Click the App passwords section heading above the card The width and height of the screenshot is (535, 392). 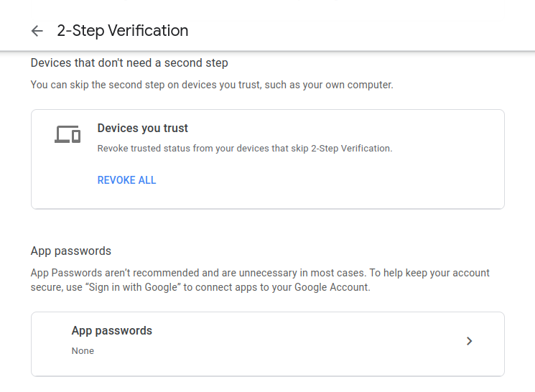70,251
